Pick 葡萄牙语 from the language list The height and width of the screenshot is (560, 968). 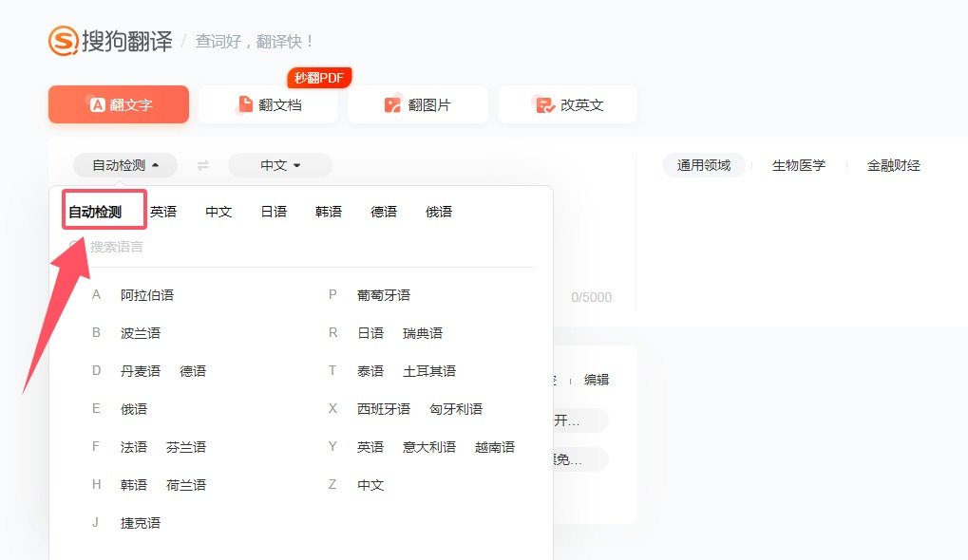[384, 295]
